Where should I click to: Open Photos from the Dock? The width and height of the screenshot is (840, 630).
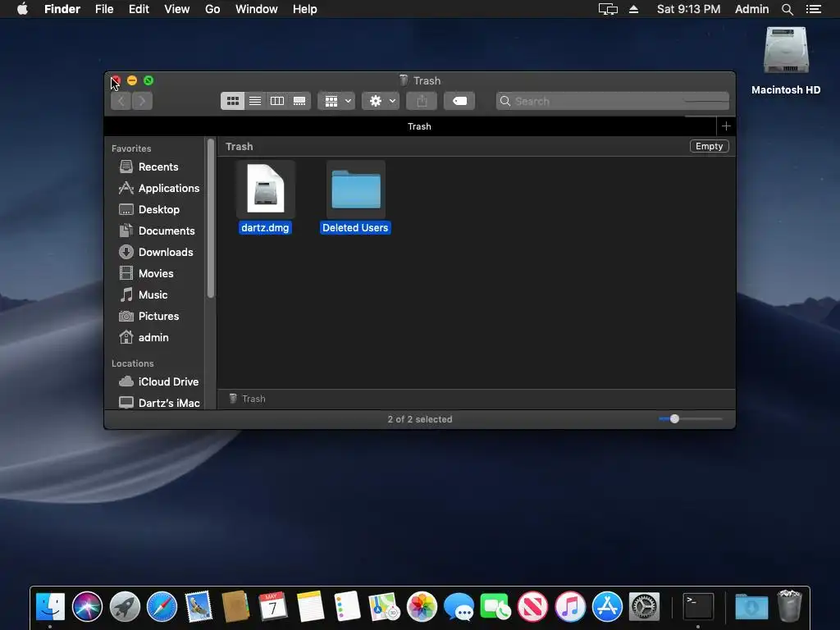[x=422, y=606]
